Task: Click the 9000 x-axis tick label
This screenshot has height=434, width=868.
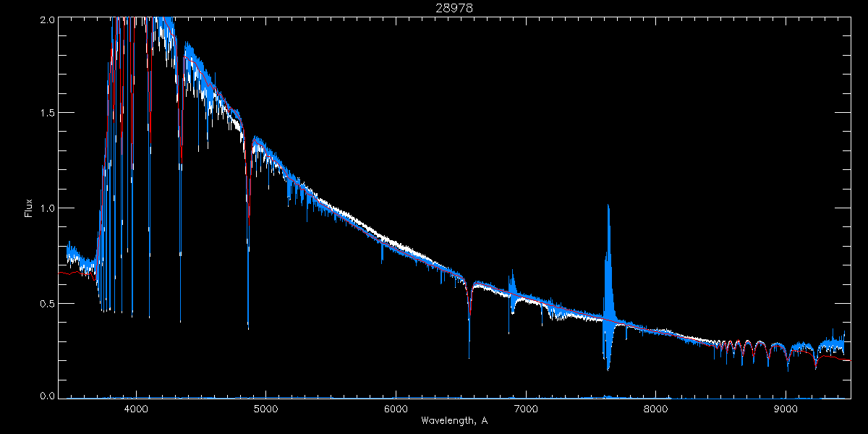Action: [786, 409]
